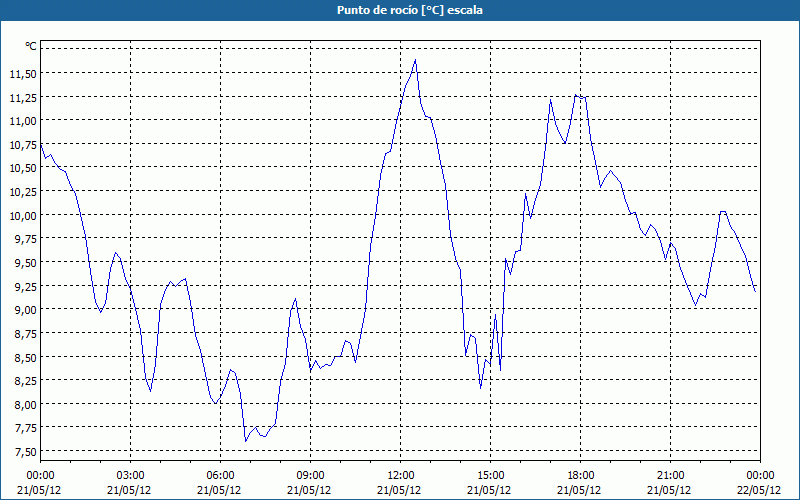Viewport: 800px width, 500px height.
Task: Select the 9,00 y-axis label
Action: [x=26, y=310]
